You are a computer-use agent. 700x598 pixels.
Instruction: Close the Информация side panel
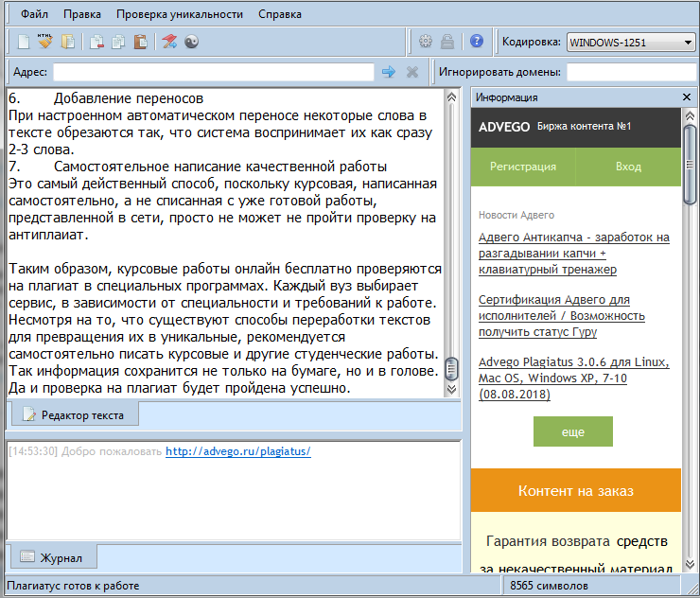coord(687,97)
